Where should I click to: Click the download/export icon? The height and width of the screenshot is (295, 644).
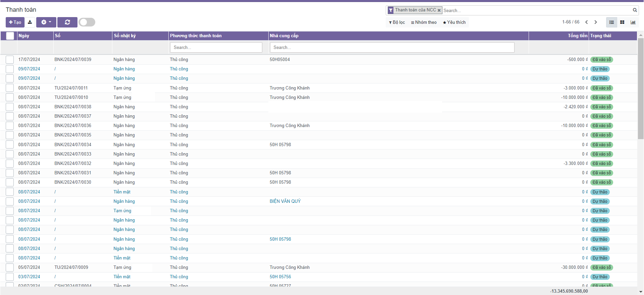[30, 22]
